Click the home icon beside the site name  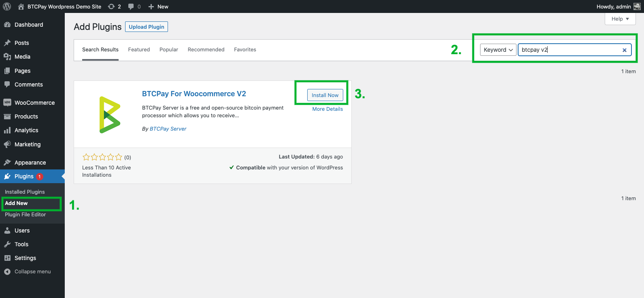[21, 6]
